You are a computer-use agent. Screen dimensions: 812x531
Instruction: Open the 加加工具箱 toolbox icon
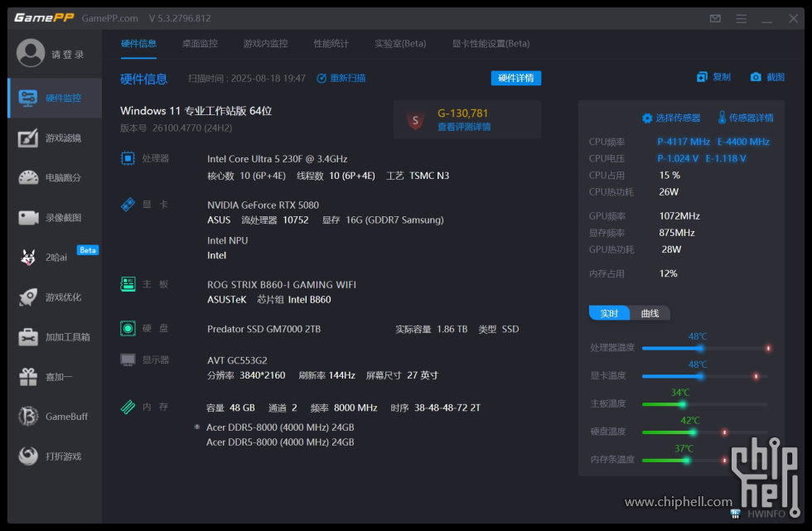coord(28,337)
